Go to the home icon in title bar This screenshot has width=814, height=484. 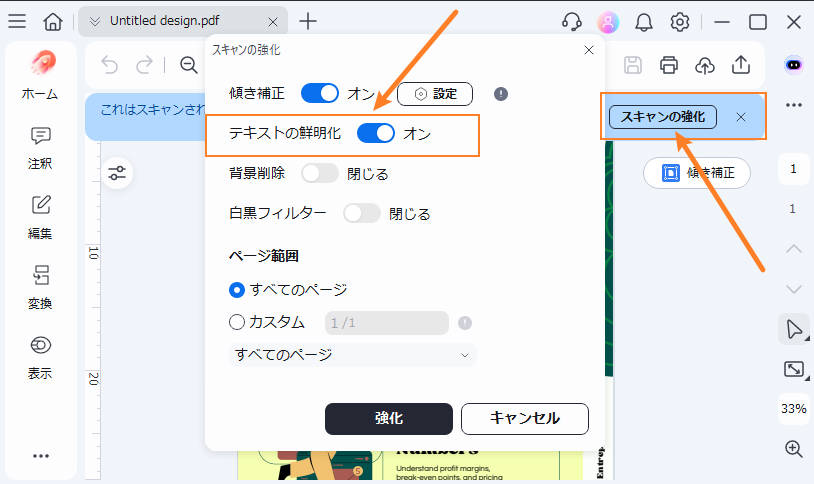pyautogui.click(x=52, y=22)
